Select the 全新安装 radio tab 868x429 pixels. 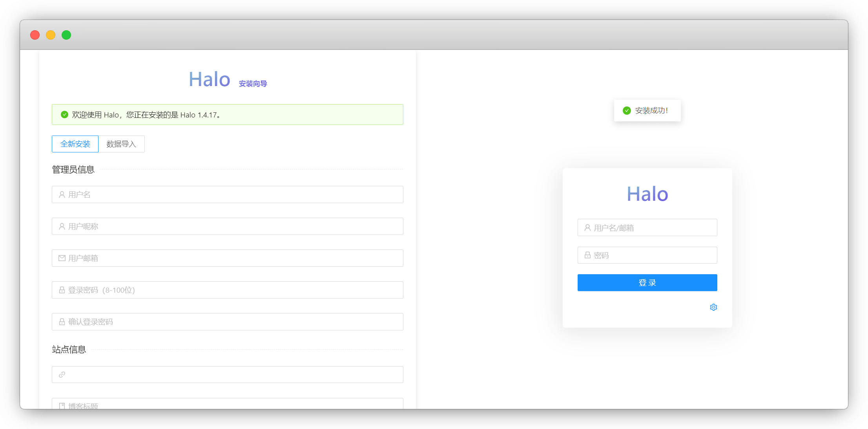pyautogui.click(x=75, y=144)
